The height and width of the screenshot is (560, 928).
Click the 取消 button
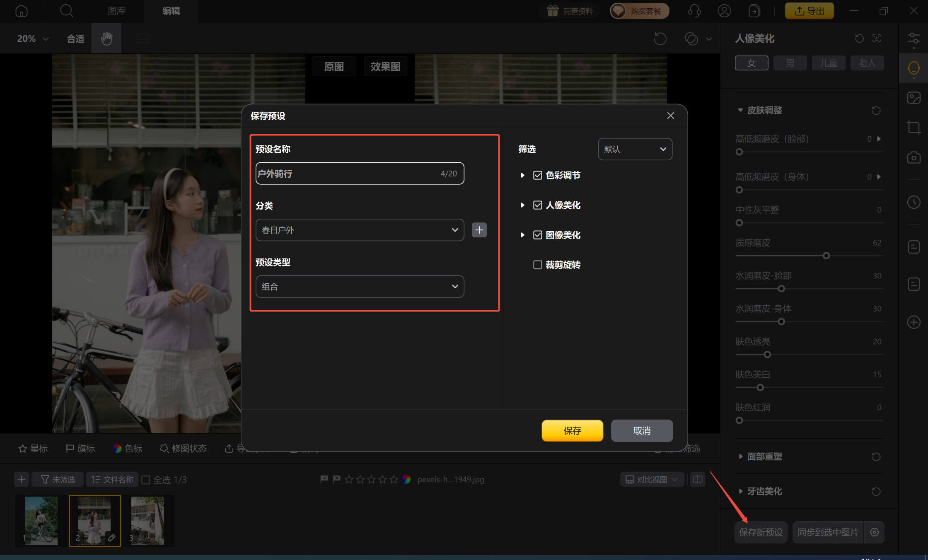tap(641, 431)
